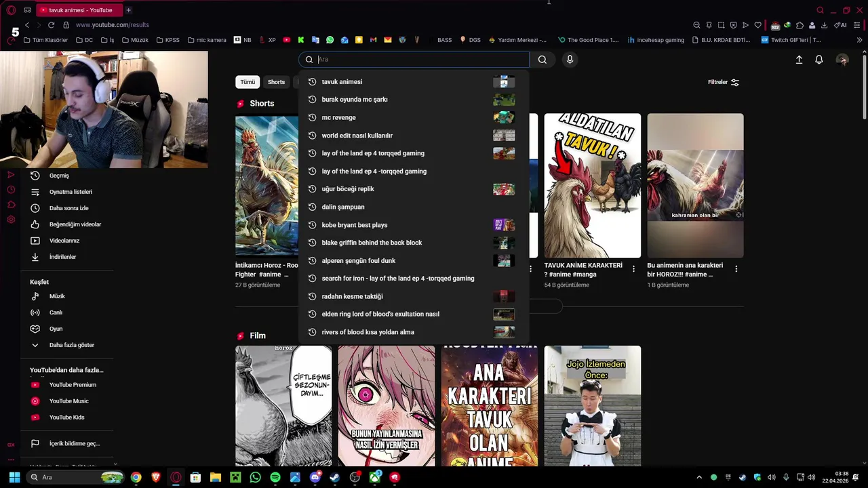
Task: Open the YouTube notifications bell
Action: pos(818,60)
